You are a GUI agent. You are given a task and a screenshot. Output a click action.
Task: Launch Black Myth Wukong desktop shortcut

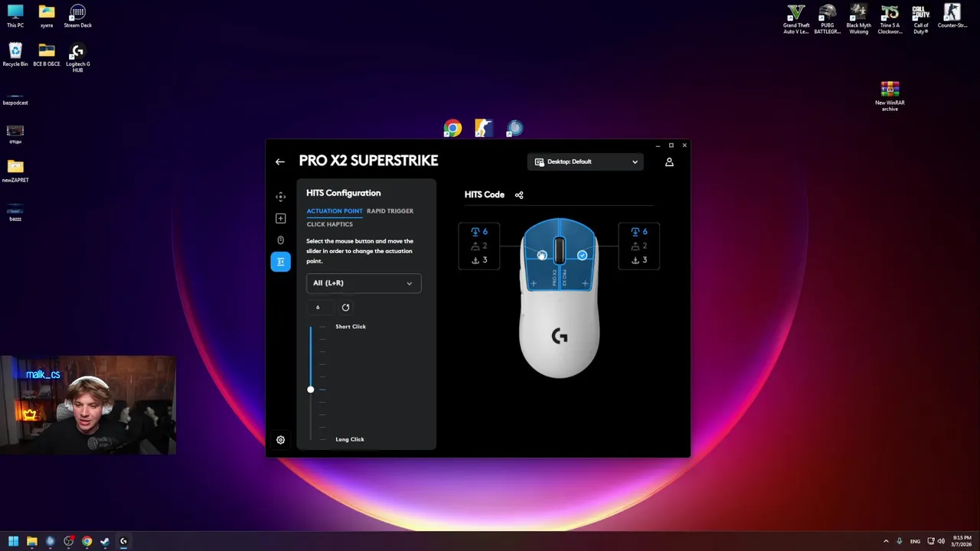coord(858,19)
